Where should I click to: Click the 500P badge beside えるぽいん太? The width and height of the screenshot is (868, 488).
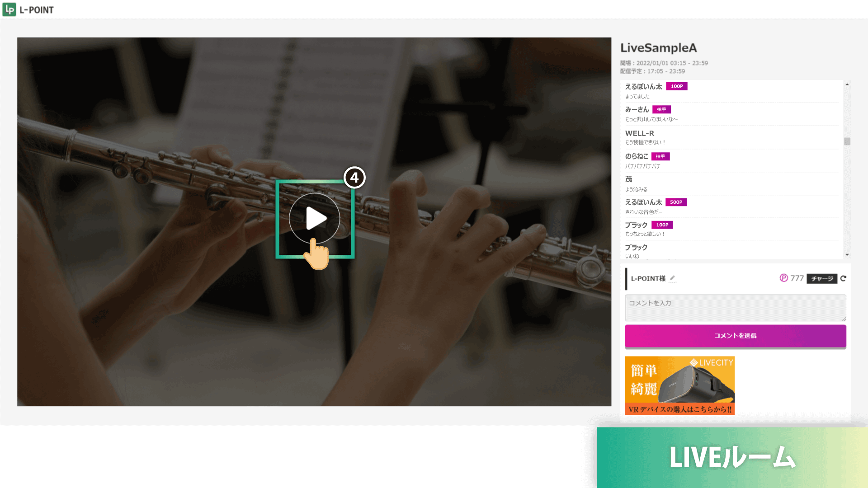point(676,202)
